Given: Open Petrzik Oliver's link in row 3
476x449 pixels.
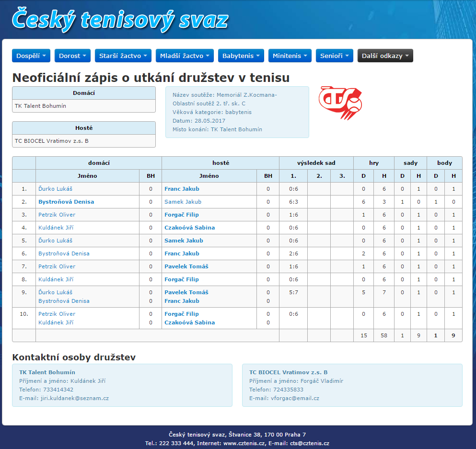Looking at the screenshot, I should point(57,215).
